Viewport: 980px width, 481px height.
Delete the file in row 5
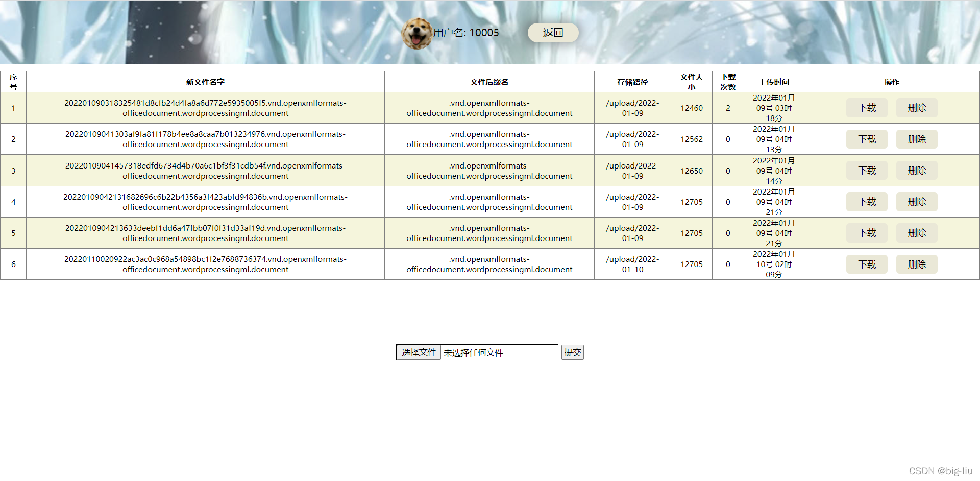point(917,233)
